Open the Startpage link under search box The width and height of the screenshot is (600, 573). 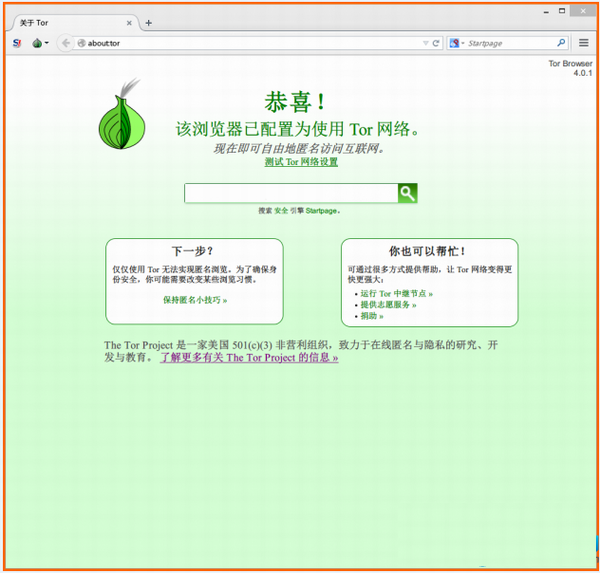(x=321, y=211)
